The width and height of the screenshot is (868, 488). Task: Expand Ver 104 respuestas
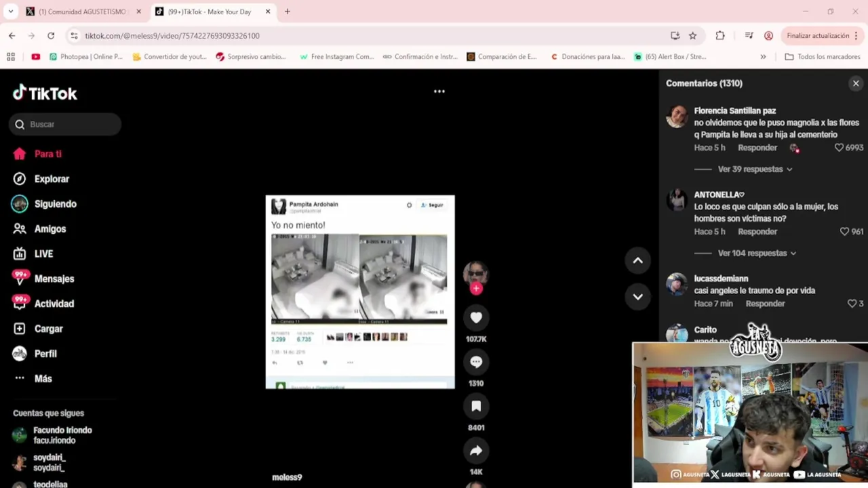[757, 253]
